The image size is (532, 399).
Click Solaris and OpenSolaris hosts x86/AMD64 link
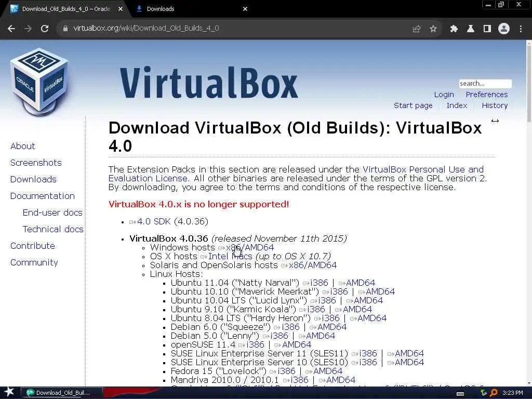(309, 265)
